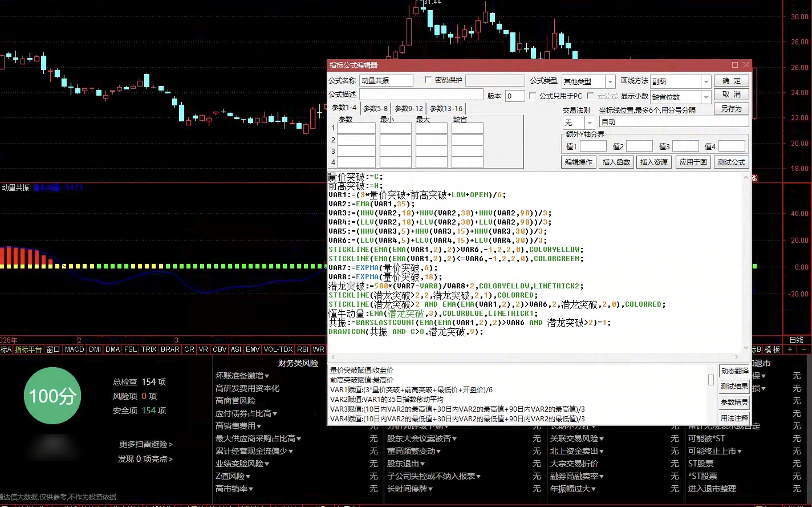812x507 pixels.
Task: Expand 累计经营现金流偏少 risk item
Action: point(254,451)
